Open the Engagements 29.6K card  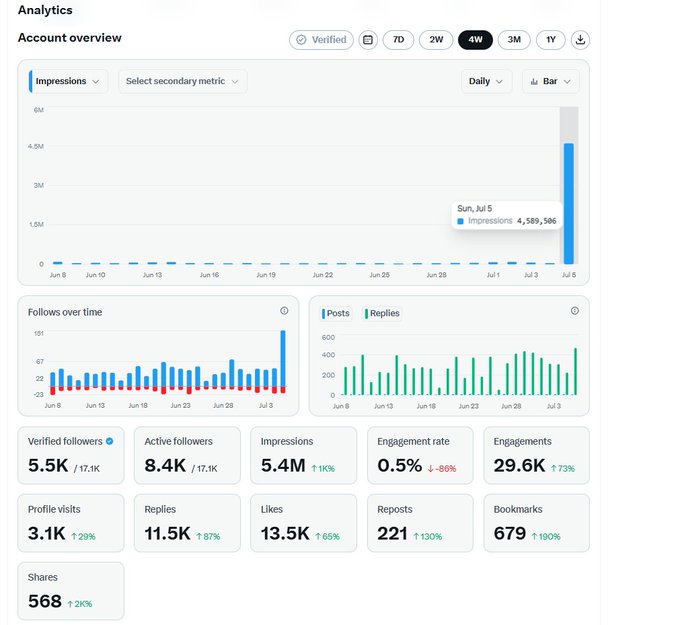coord(536,455)
